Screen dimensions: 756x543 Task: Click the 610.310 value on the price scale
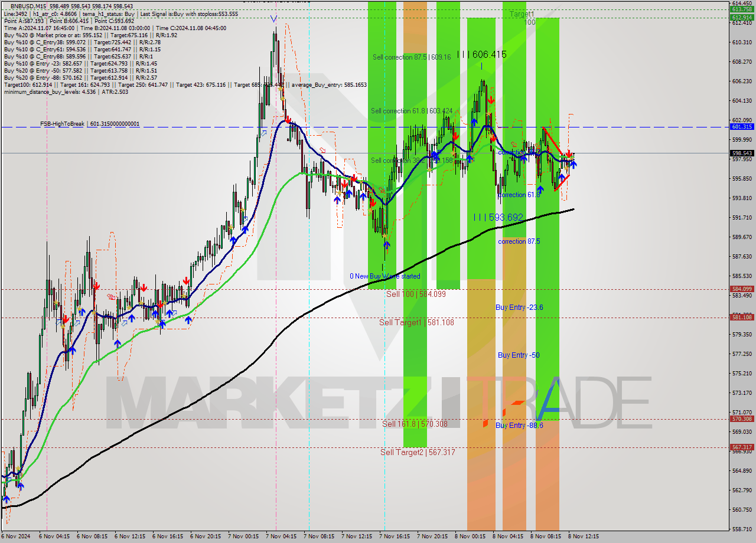click(742, 42)
